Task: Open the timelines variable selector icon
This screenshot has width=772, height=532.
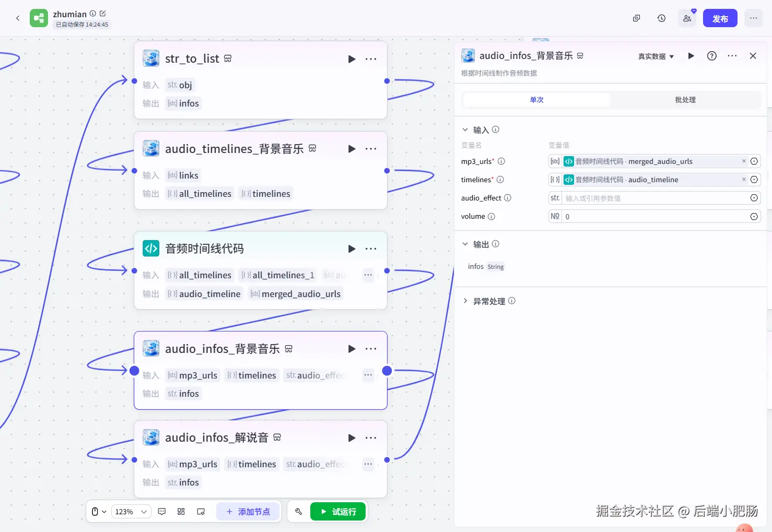Action: tap(754, 180)
